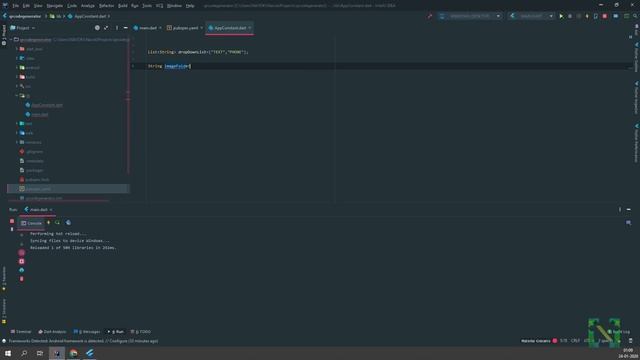Open the Navigate menu
This screenshot has height=360, width=640.
pyautogui.click(x=54, y=6)
